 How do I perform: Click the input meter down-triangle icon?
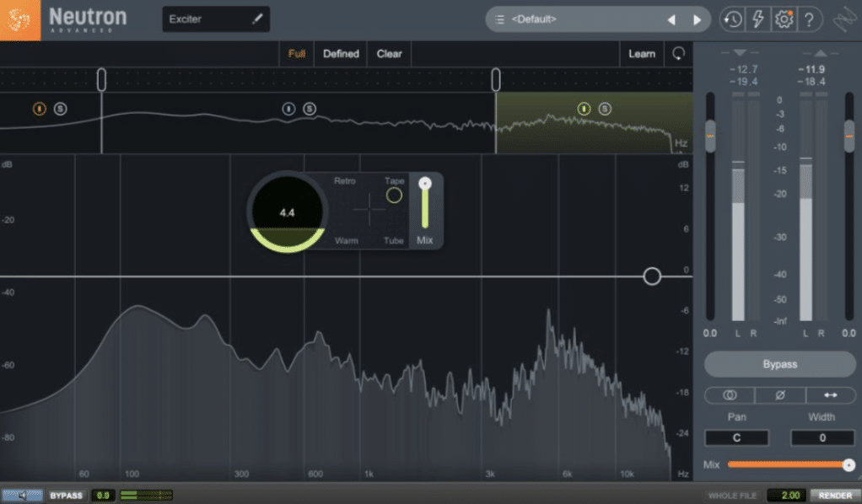click(740, 53)
